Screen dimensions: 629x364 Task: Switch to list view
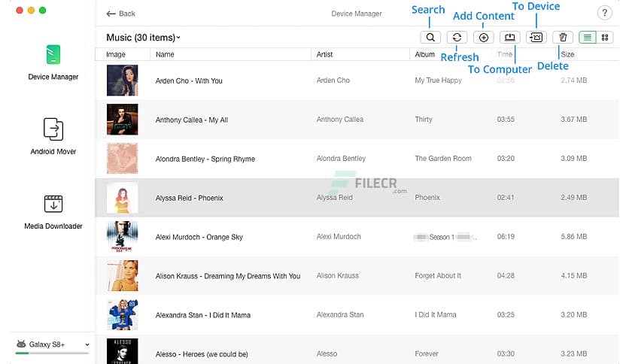[x=587, y=37]
